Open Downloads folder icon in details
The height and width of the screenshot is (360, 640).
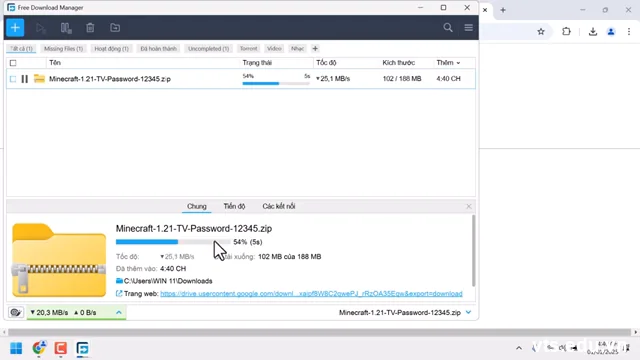tap(119, 281)
